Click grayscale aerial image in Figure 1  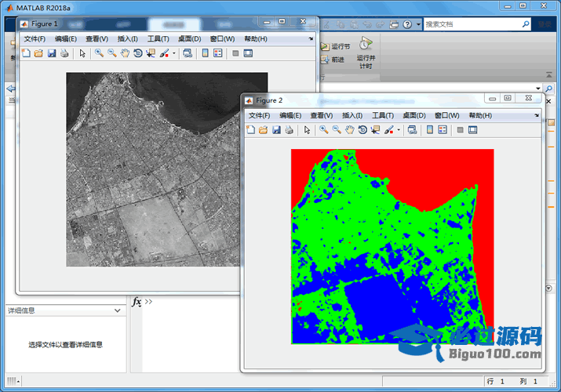166,169
